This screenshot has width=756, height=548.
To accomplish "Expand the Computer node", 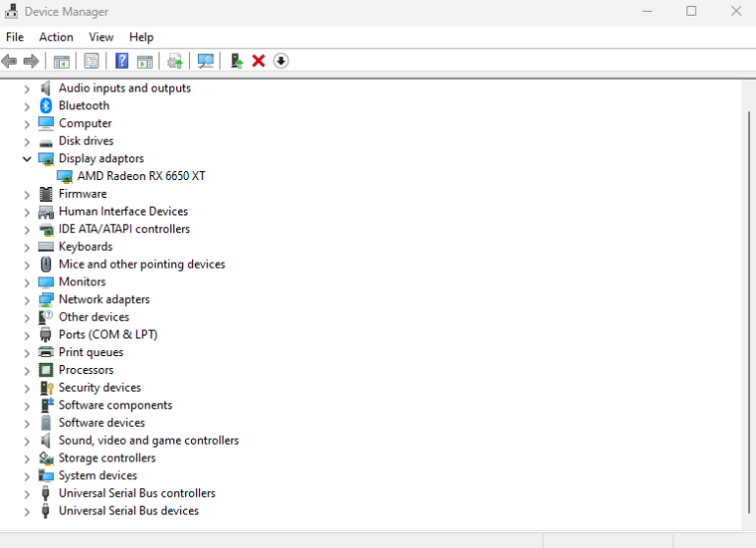I will tap(27, 124).
